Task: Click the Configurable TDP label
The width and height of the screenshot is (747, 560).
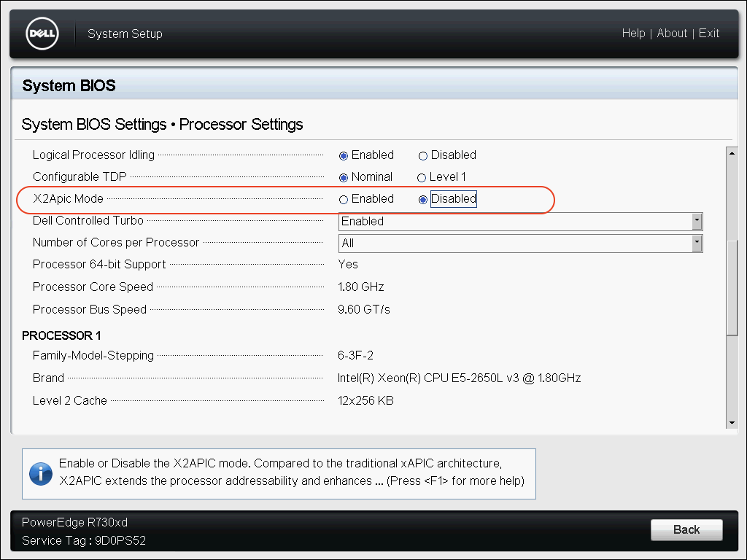Action: pos(80,176)
